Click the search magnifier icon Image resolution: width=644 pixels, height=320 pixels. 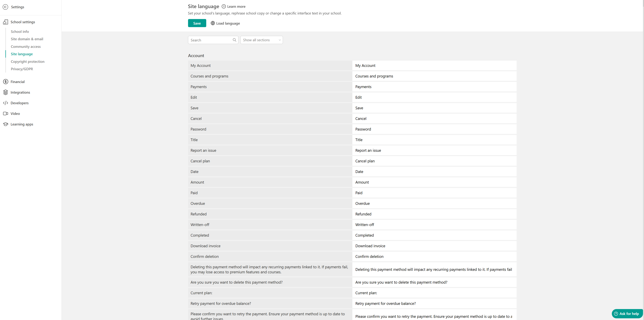[234, 40]
